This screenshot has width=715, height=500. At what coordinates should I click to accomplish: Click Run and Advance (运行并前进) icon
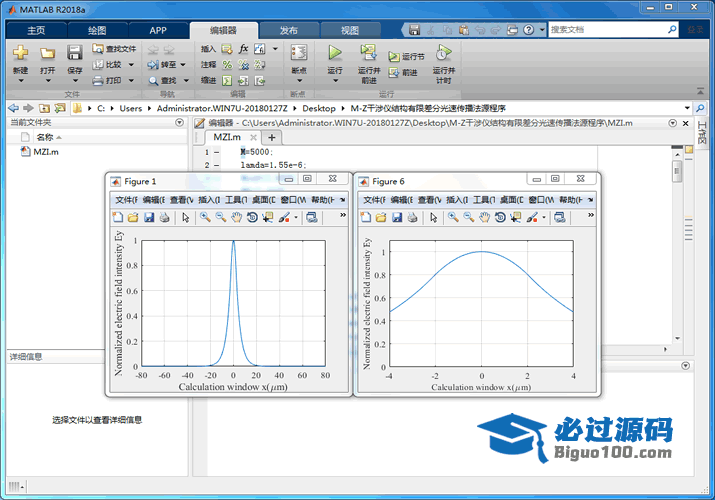pos(368,53)
